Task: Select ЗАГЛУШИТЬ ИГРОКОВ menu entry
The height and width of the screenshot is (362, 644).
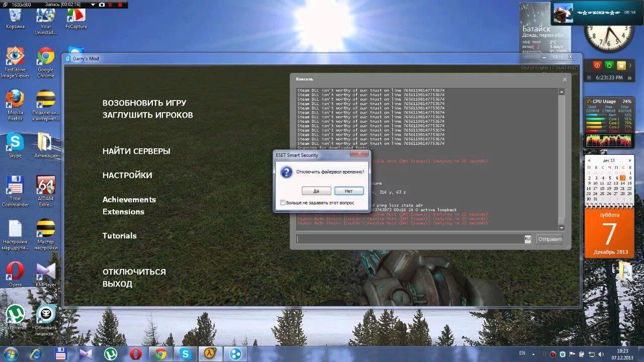Action: [147, 115]
